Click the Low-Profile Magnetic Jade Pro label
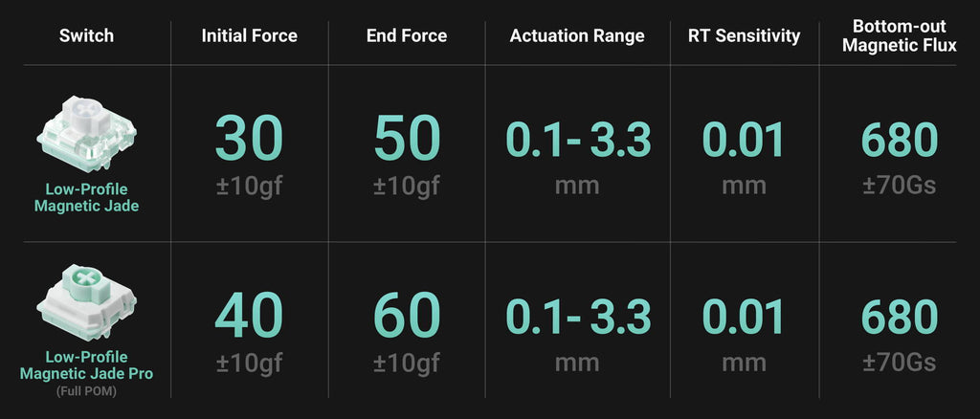The height and width of the screenshot is (419, 980). click(x=86, y=365)
